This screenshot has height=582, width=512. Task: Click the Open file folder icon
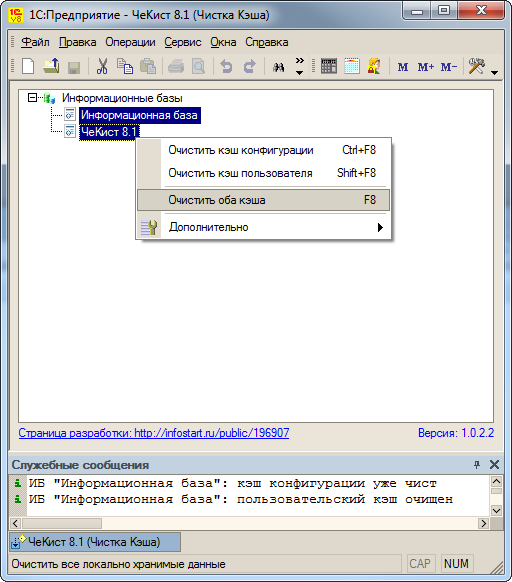51,67
